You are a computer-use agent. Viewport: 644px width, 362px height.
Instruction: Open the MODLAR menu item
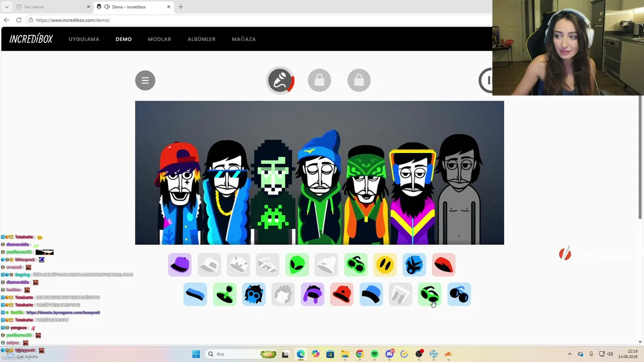159,39
